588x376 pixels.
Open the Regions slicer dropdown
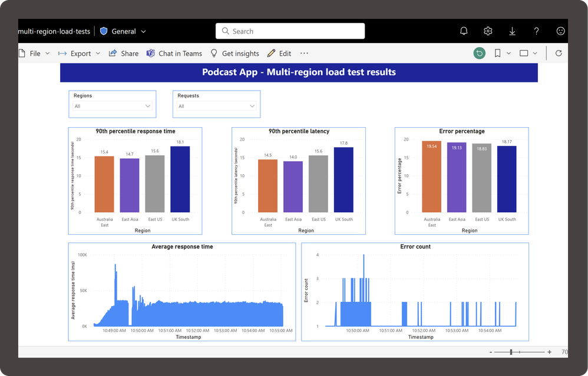click(x=113, y=106)
